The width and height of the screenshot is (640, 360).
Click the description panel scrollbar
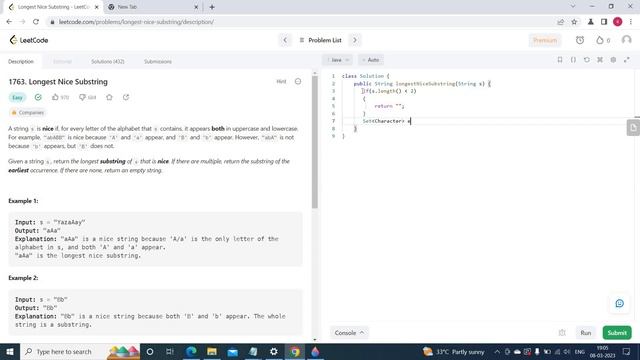315,141
